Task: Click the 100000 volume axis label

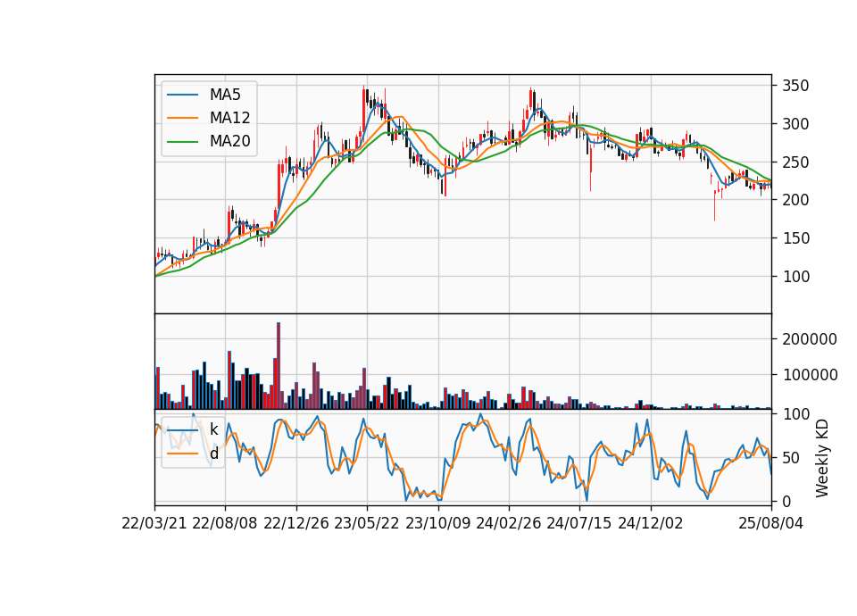Action: [x=810, y=375]
